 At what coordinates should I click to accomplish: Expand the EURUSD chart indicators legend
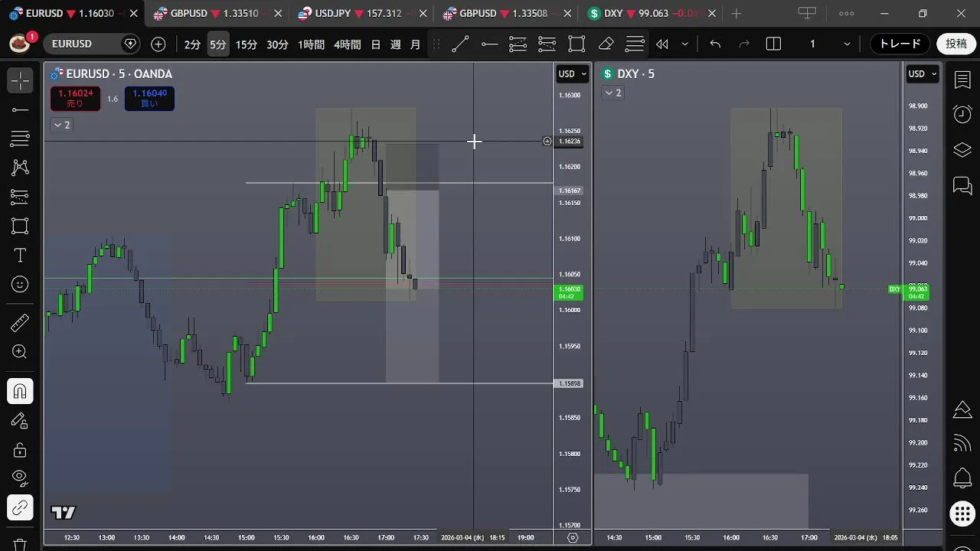click(x=61, y=125)
